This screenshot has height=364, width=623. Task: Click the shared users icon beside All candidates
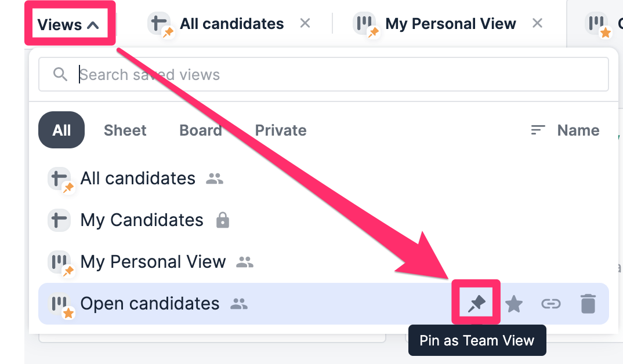point(215,179)
